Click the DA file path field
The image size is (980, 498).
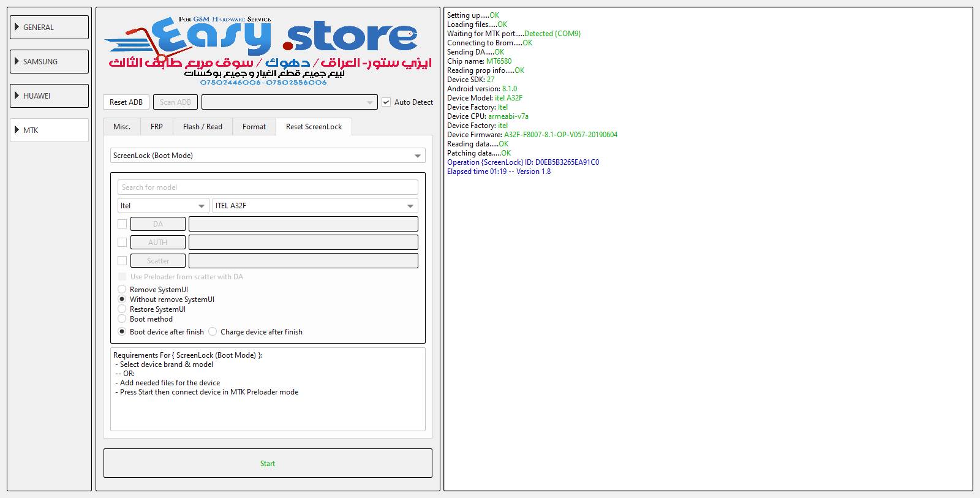pos(304,224)
